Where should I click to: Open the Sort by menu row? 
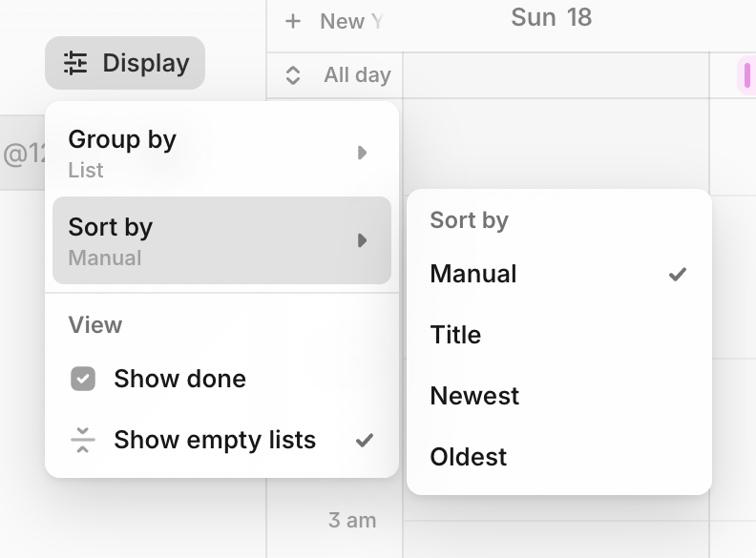(221, 240)
